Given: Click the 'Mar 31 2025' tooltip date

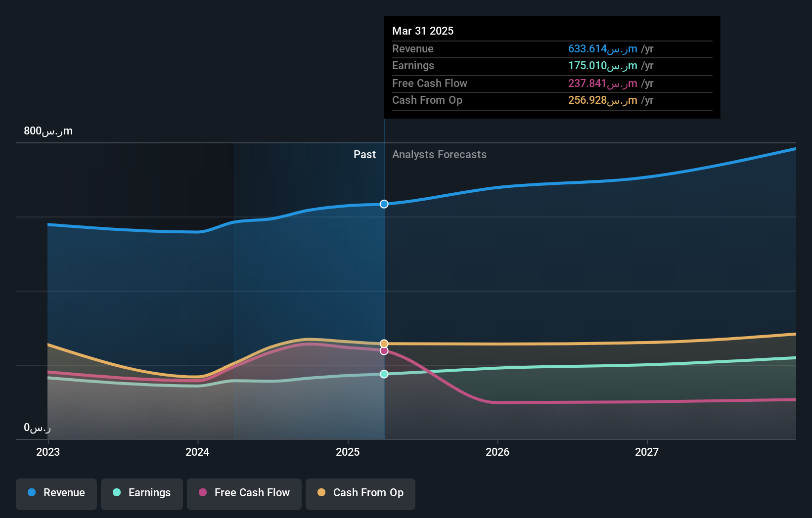Looking at the screenshot, I should click(423, 31).
